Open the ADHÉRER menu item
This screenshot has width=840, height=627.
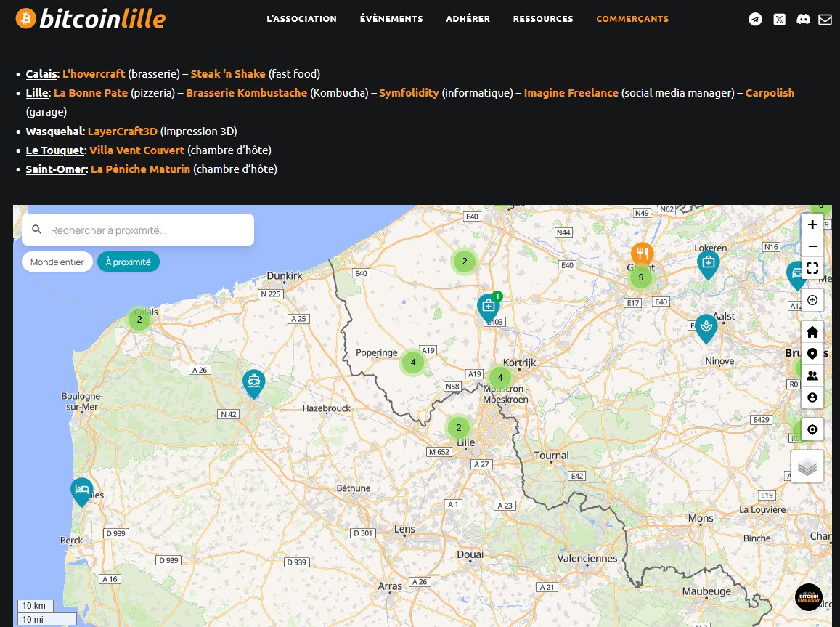[x=468, y=19]
